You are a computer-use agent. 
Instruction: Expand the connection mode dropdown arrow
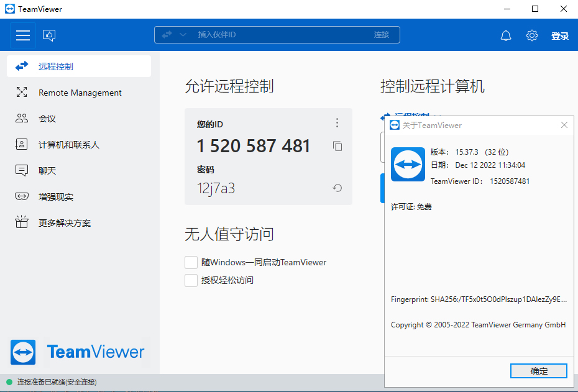click(x=183, y=35)
